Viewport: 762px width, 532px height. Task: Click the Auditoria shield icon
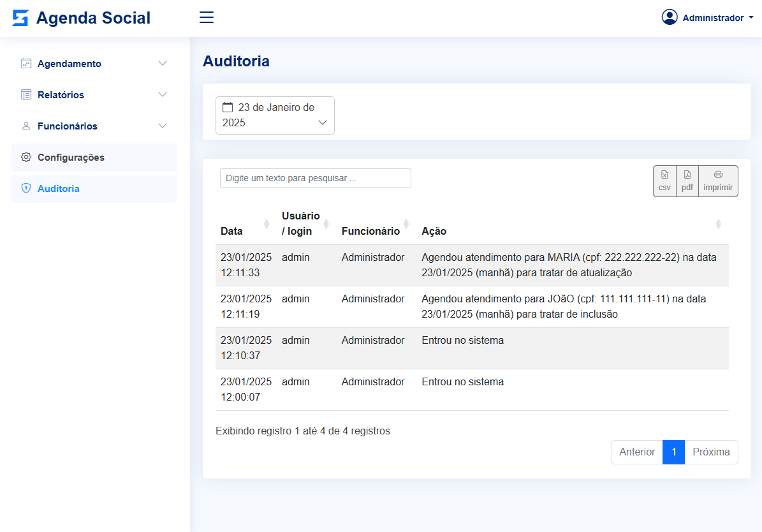[x=26, y=189]
